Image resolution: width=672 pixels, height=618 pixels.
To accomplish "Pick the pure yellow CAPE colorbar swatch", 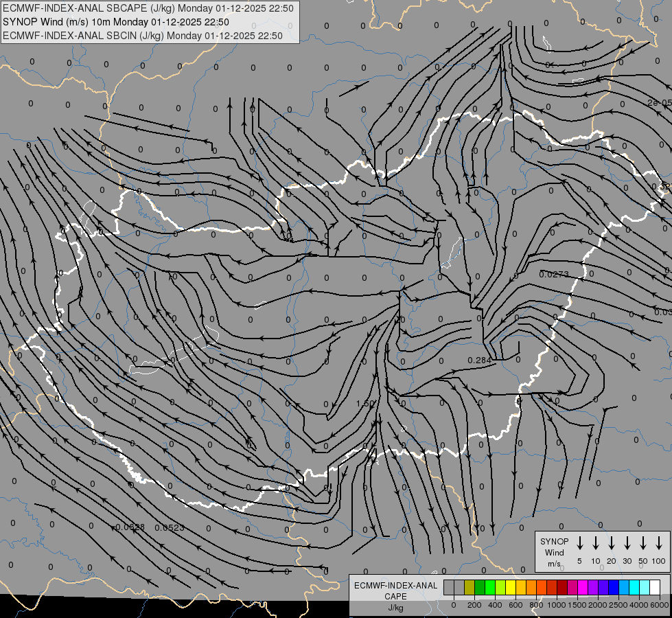I will click(511, 587).
